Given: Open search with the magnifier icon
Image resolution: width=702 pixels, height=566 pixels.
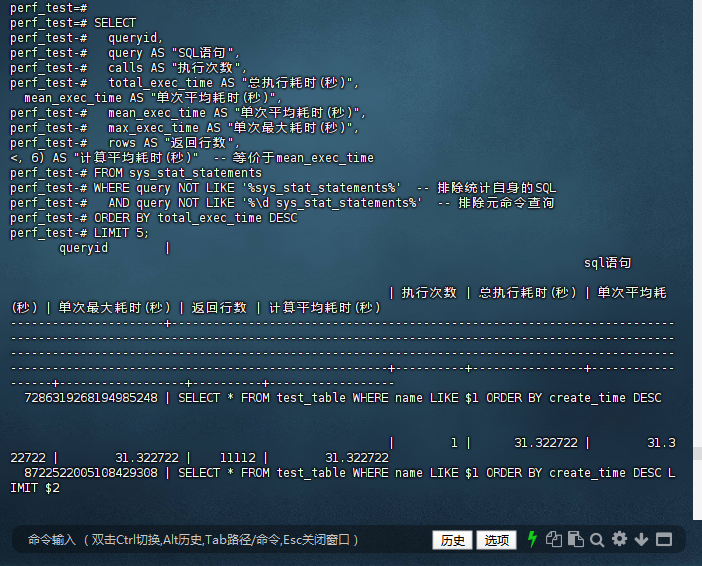Looking at the screenshot, I should click(597, 540).
